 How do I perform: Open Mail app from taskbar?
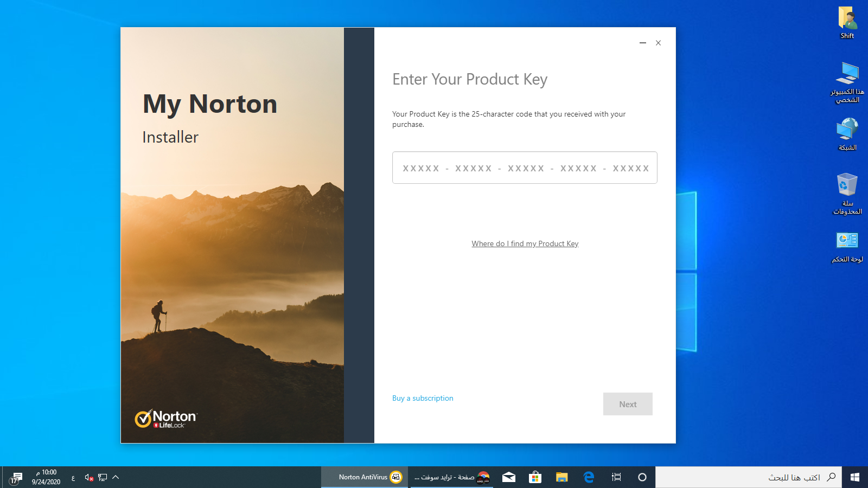pyautogui.click(x=509, y=477)
